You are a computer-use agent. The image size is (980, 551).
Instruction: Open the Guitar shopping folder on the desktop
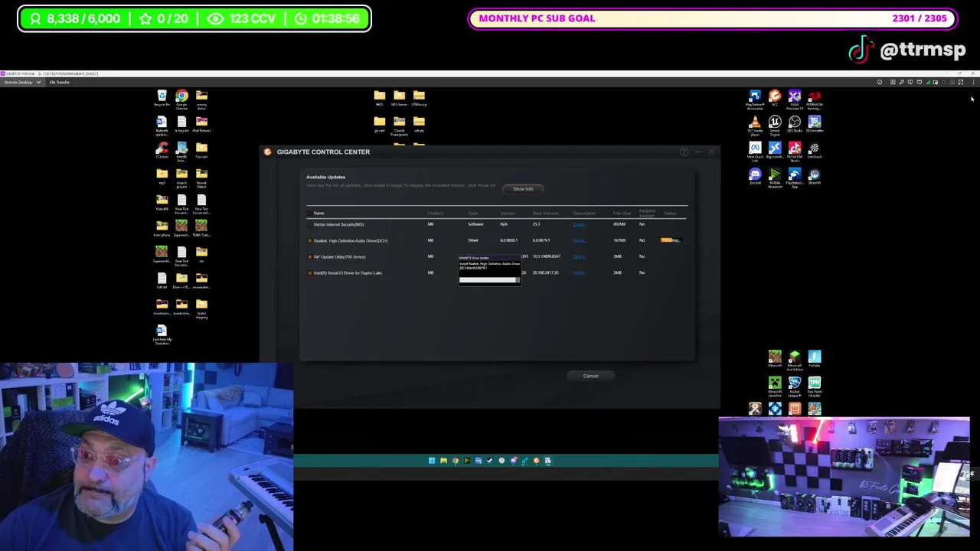[x=201, y=307]
